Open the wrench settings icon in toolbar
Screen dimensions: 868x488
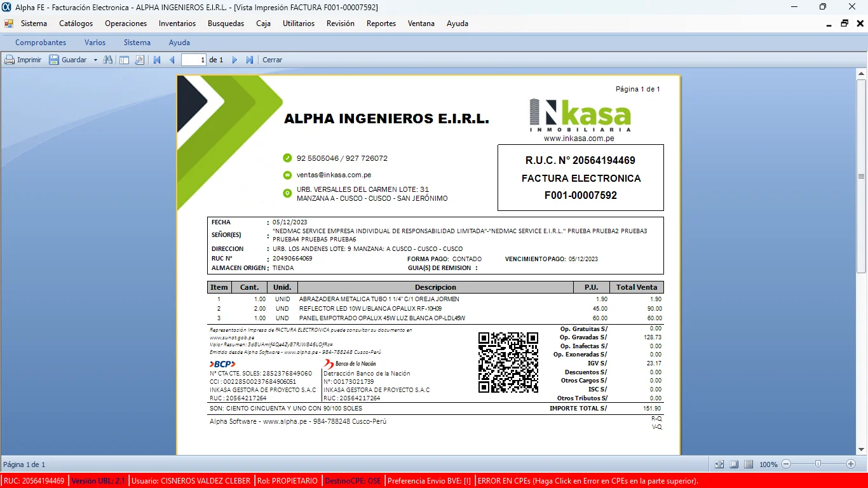139,60
